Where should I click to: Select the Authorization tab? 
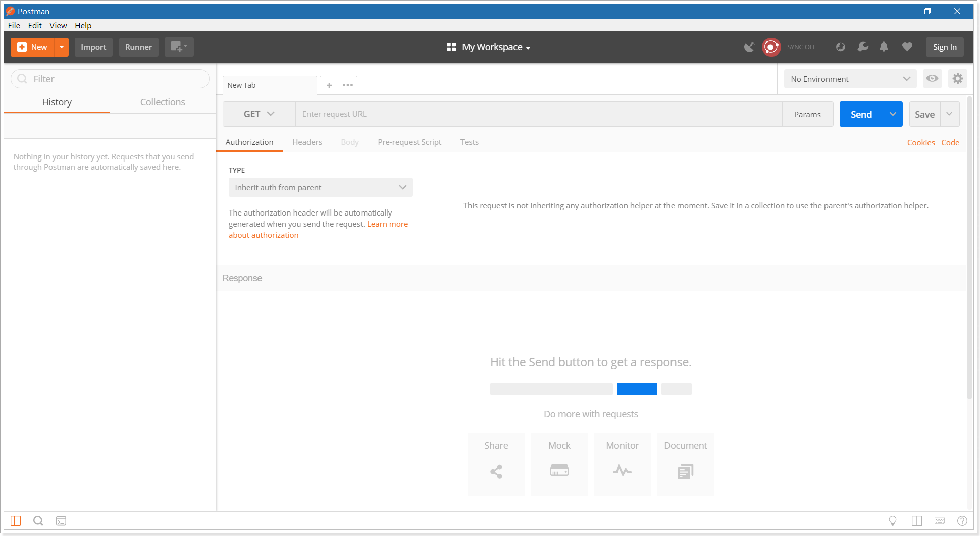coord(249,142)
